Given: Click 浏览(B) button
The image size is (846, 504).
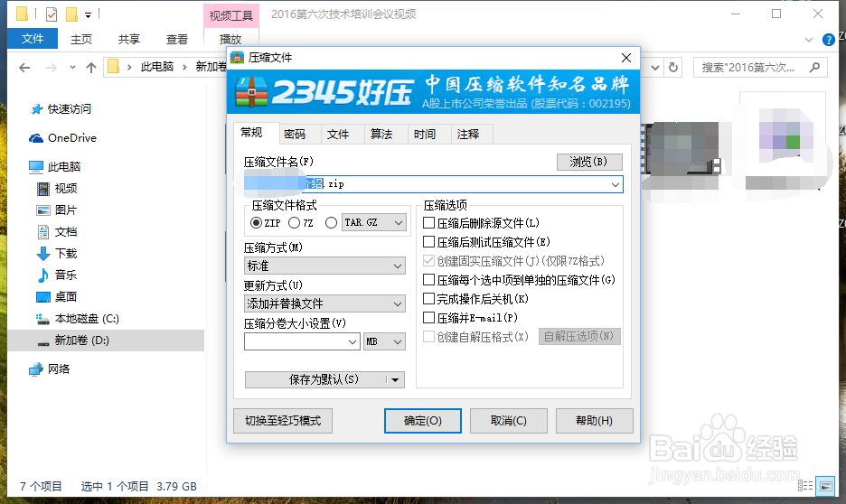Looking at the screenshot, I should point(589,162).
